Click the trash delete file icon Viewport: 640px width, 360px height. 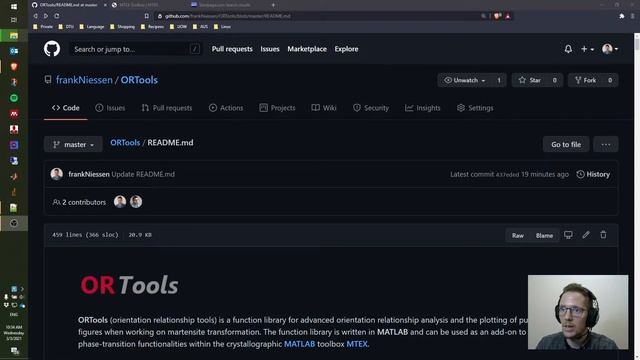(603, 235)
